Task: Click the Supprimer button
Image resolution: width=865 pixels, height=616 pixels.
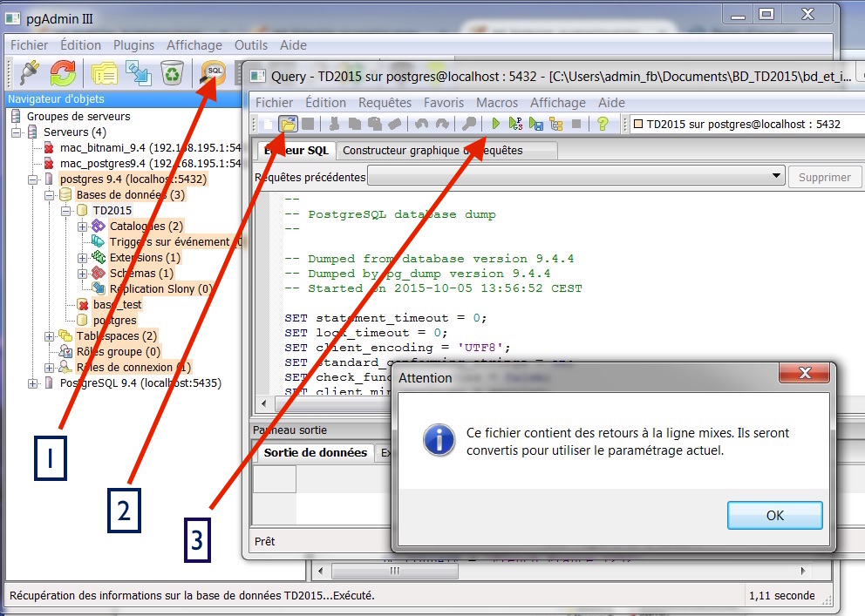Action: coord(824,177)
